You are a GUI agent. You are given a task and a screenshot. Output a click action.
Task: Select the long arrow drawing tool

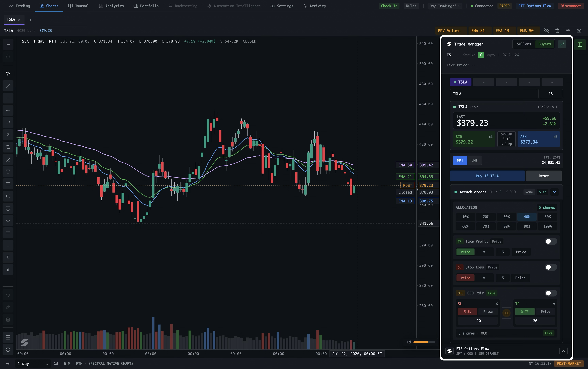[x=8, y=123]
